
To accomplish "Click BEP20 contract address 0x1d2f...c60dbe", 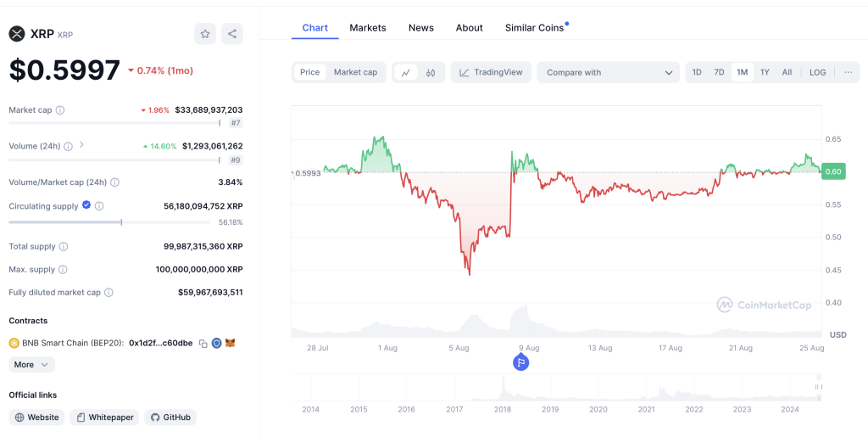I will click(x=160, y=344).
